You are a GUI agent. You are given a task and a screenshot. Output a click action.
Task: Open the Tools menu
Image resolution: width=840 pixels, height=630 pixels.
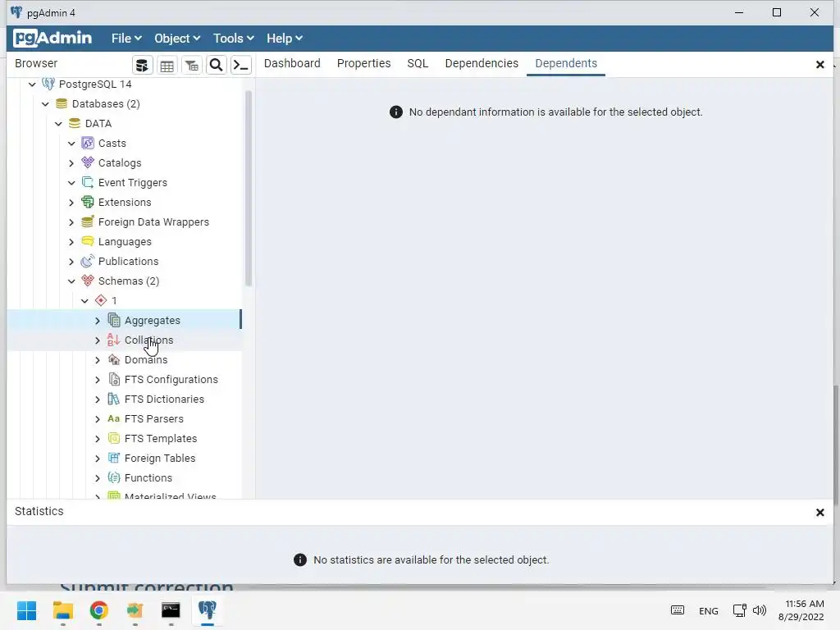[x=234, y=38]
